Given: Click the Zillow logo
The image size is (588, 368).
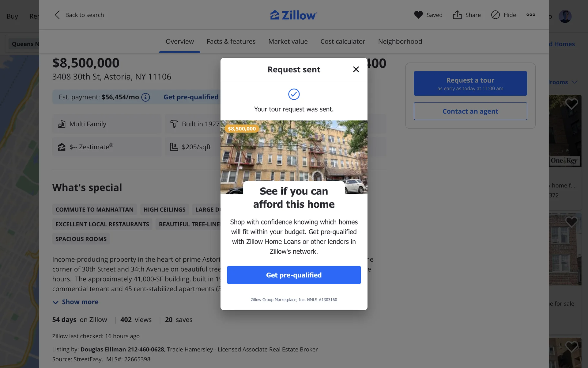Looking at the screenshot, I should 294,15.
